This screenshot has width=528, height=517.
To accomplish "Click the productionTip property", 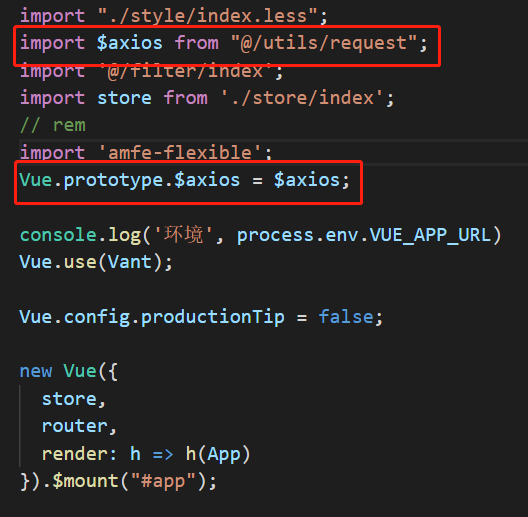I will tap(212, 317).
